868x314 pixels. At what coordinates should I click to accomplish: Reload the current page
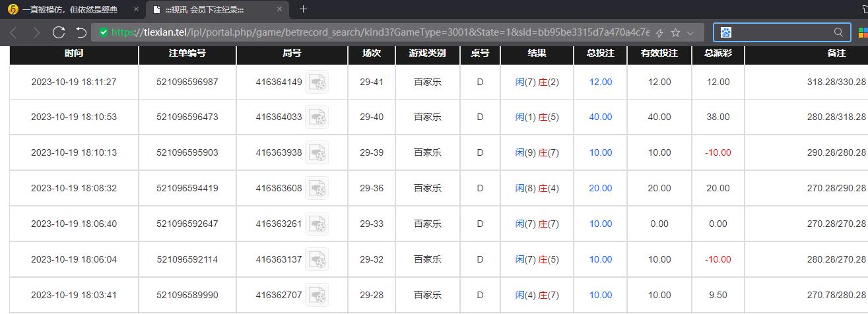click(59, 32)
